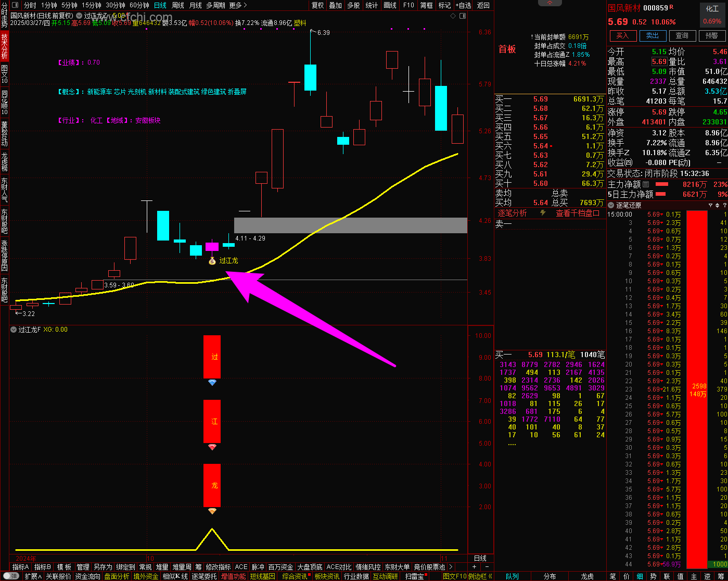Click the lightning bolt icon beside 逐笔分析

coord(543,213)
